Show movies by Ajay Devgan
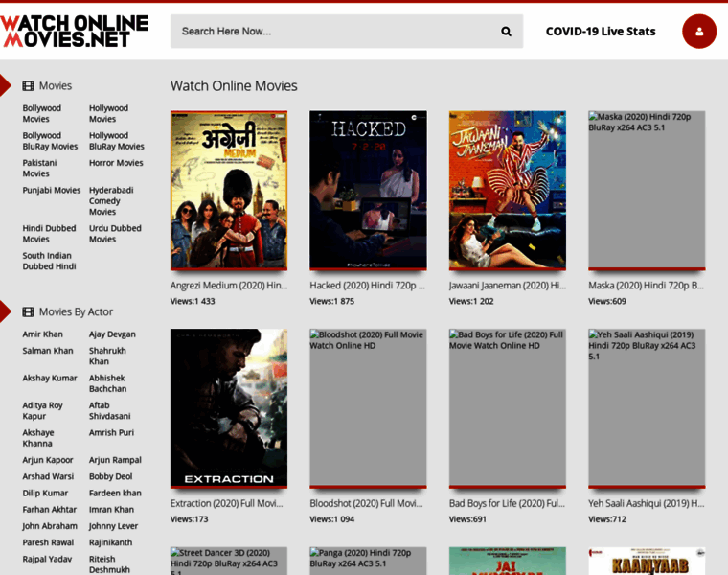 tap(112, 334)
